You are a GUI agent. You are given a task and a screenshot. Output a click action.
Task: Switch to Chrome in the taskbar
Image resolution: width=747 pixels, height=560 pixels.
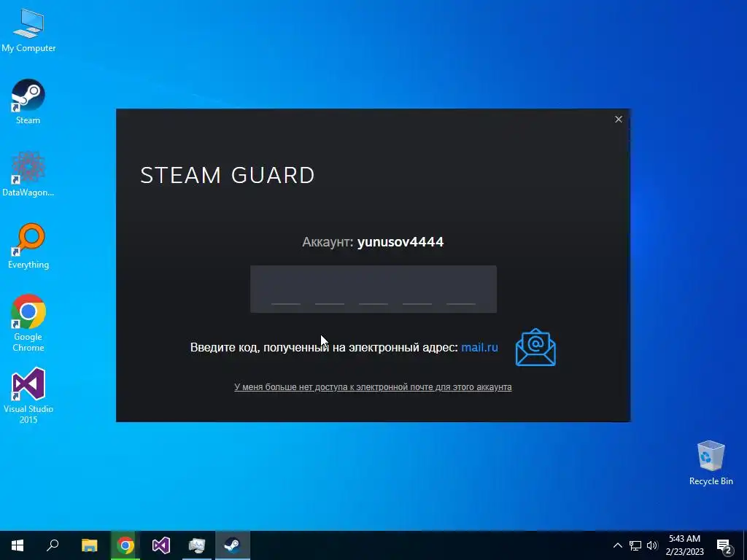coord(125,545)
